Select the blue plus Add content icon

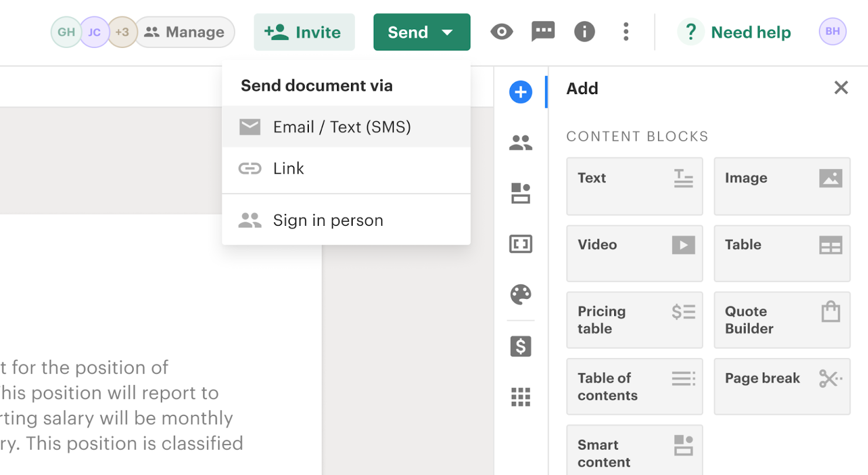click(521, 92)
